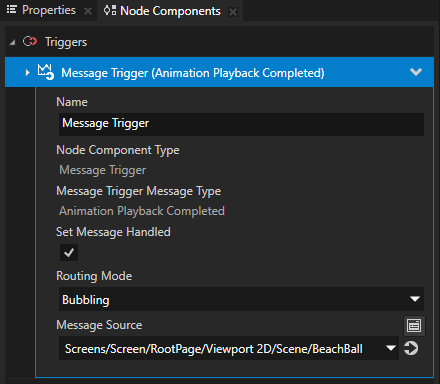Viewport: 440px width, 384px height.
Task: Click the 'Set Message Handled' label
Action: [x=113, y=232]
